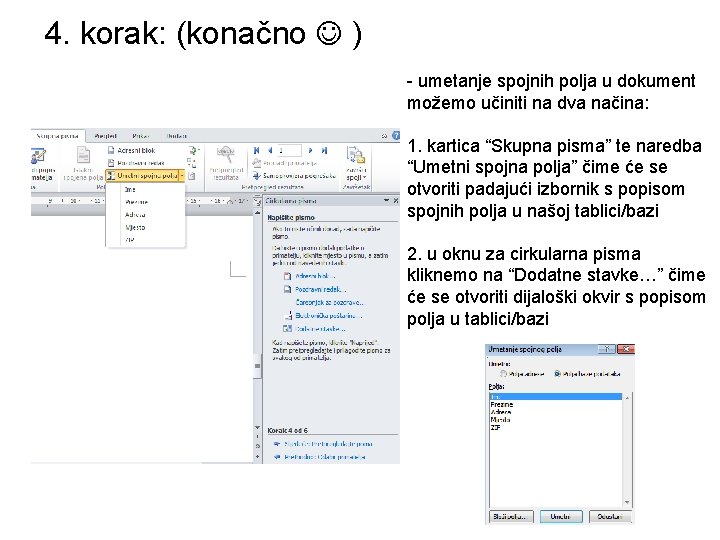720x540 pixels.
Task: Click the Dodatne stavke link in pane
Action: [320, 329]
